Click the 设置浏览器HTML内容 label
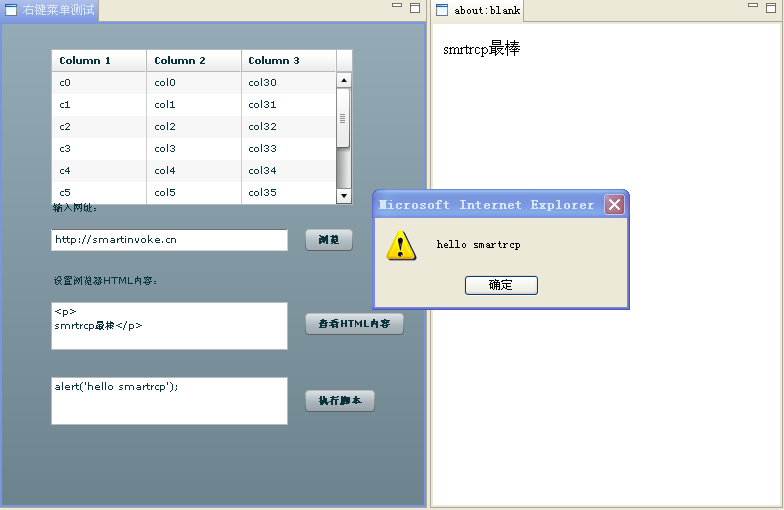784x510 pixels. click(x=106, y=280)
